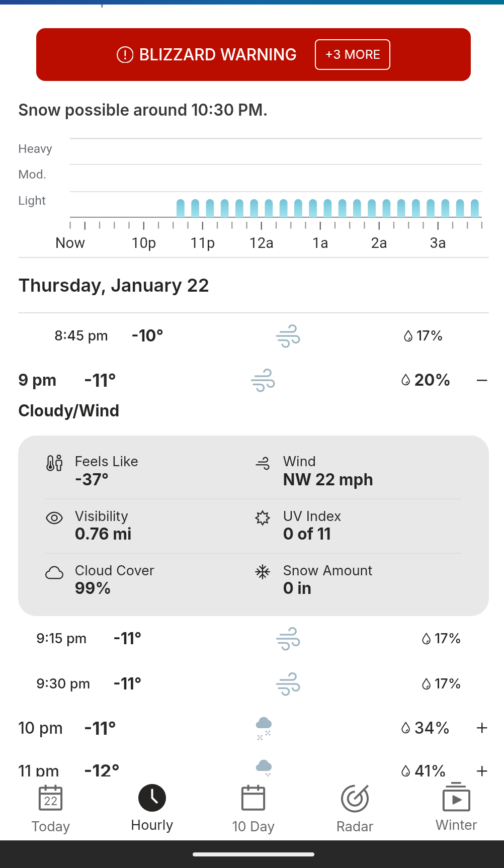
Task: Expand the 10 pm hourly details
Action: [482, 728]
